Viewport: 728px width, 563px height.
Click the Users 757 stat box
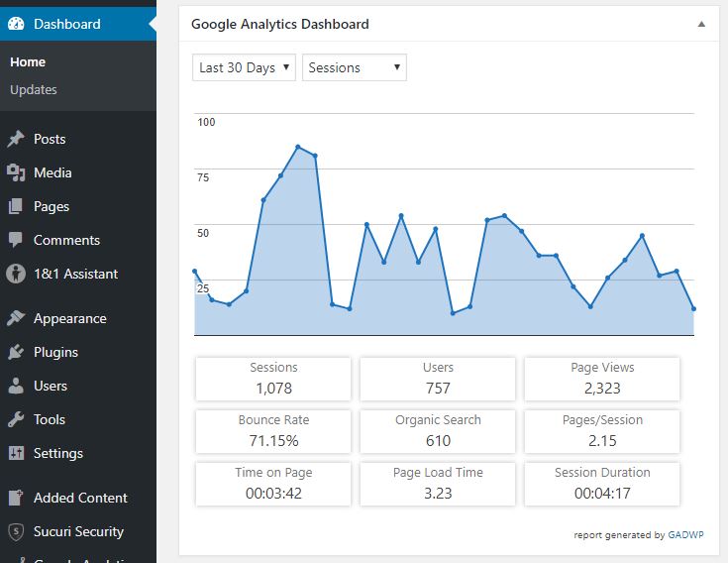pos(438,379)
